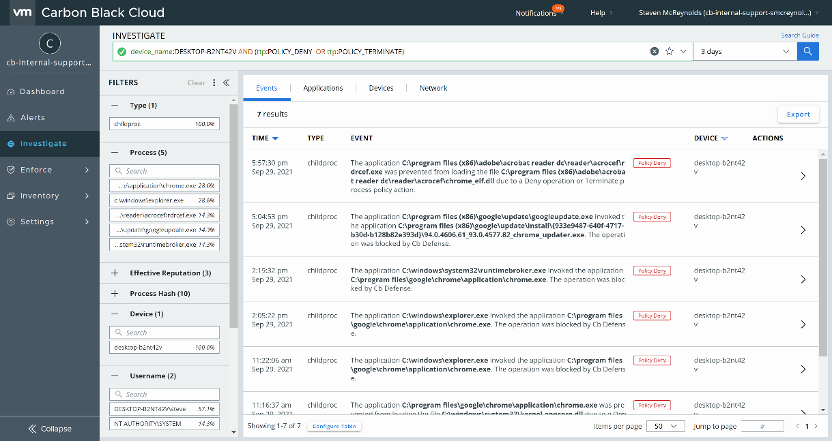Sort by the DEVICE column
Image resolution: width=833 pixels, height=441 pixels.
[711, 138]
